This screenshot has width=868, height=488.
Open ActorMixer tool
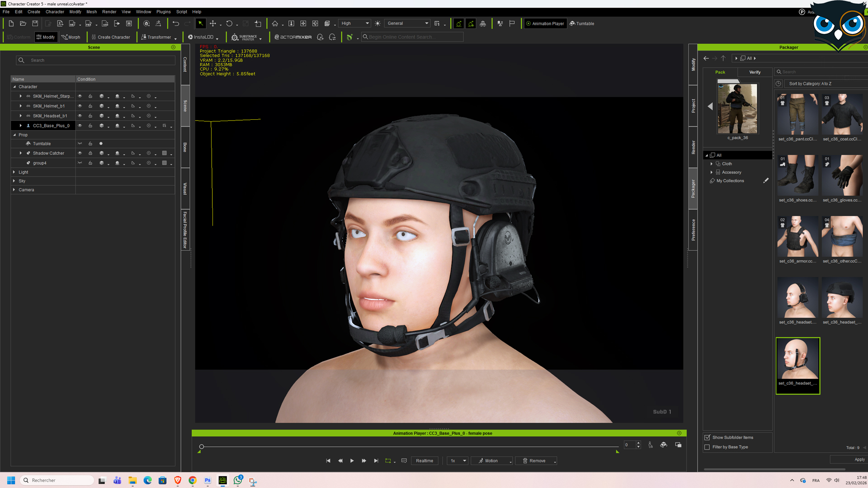click(x=293, y=37)
